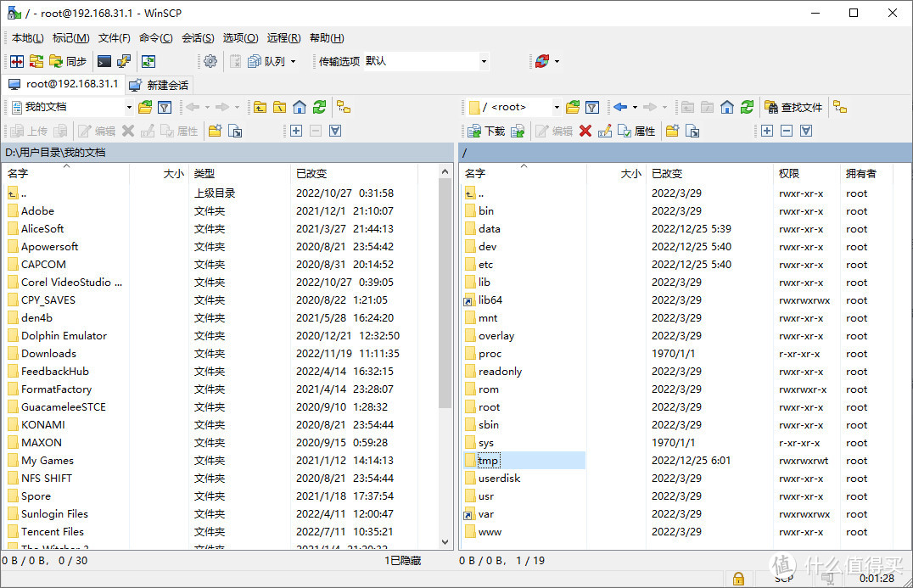Click the 同步 synchronize button
Screen dimensions: 913x588
tap(68, 61)
